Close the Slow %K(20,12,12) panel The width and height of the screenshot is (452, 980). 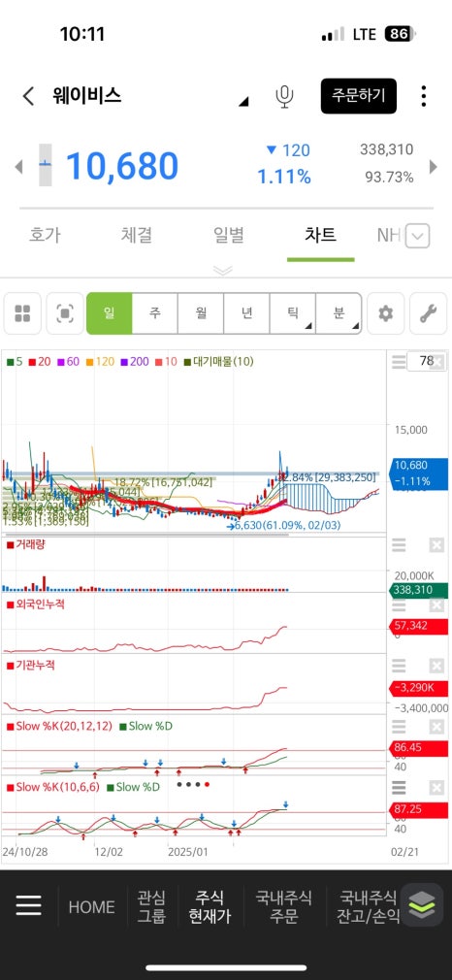[x=436, y=727]
